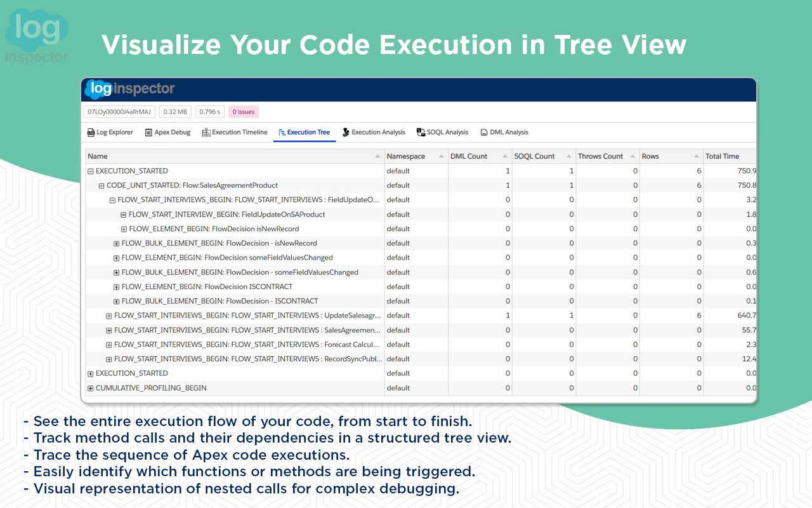Open the Execution Timeline tab
The image size is (812, 508).
(235, 132)
